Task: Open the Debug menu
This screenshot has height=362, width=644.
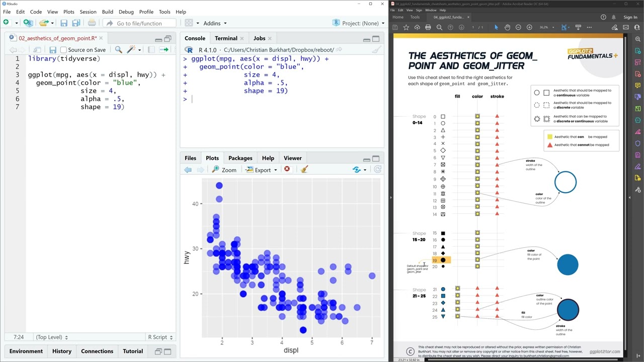Action: coord(126,12)
